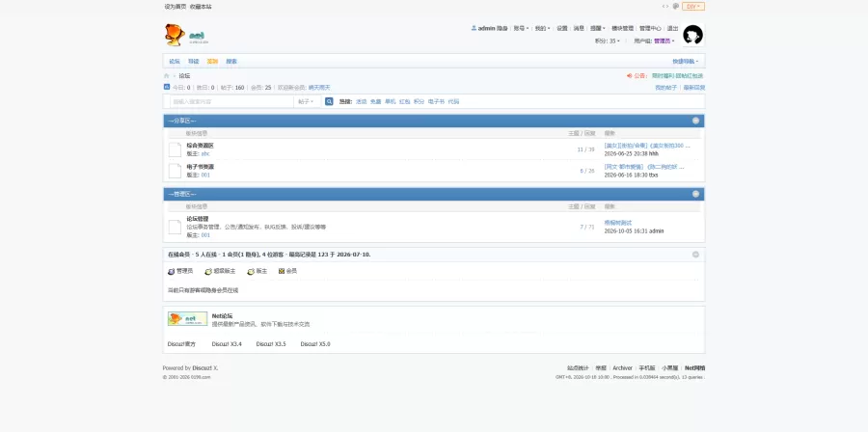Select the orange 签到 navigation tab

[x=212, y=62]
